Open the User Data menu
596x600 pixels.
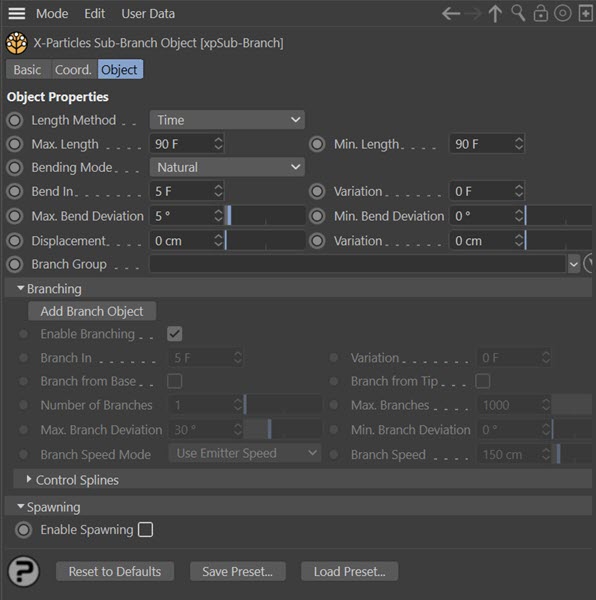coord(148,14)
